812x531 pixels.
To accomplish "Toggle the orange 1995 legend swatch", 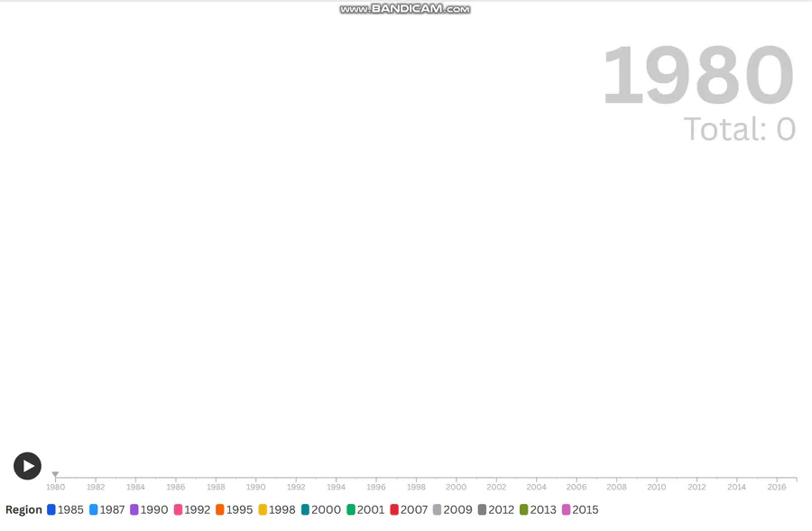I will point(220,509).
